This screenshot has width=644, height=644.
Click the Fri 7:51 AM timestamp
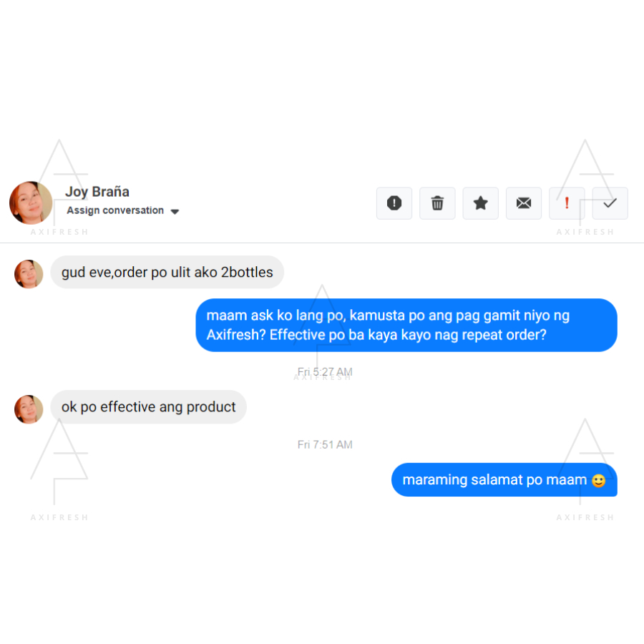click(x=325, y=444)
